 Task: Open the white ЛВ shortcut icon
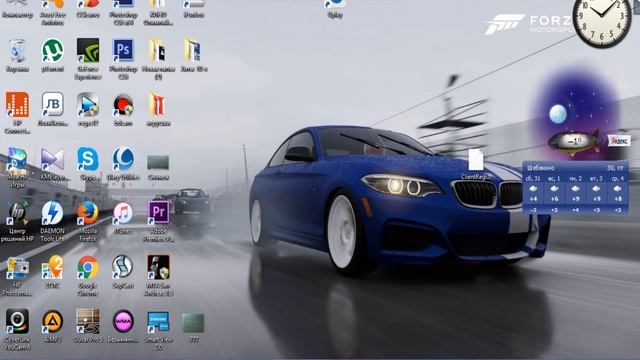tap(52, 105)
